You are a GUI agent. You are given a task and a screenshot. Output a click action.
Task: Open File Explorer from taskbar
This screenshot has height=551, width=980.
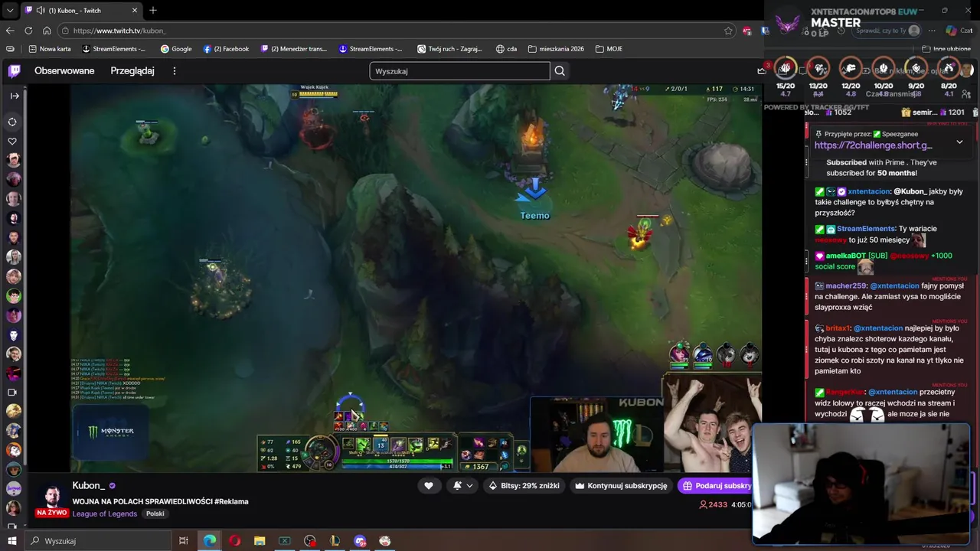(260, 541)
